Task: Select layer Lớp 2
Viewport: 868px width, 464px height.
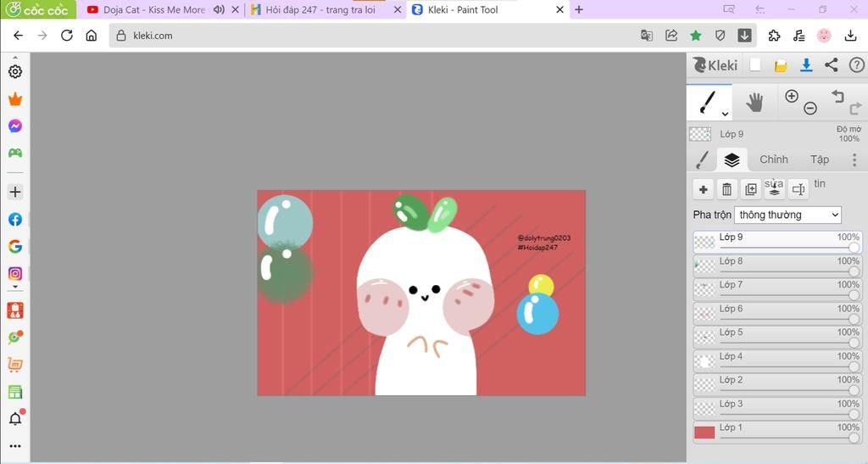Action: (777, 385)
